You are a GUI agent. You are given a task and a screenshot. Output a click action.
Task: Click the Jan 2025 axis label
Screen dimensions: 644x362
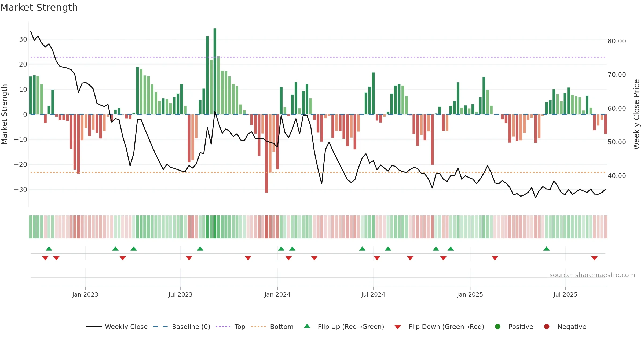click(x=470, y=294)
